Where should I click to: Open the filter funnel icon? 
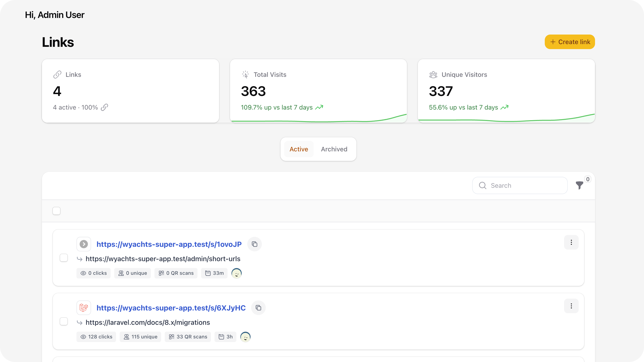(x=579, y=186)
